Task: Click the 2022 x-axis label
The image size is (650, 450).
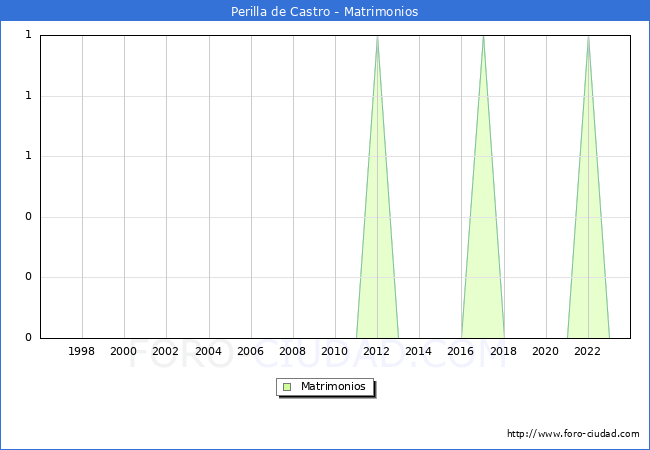Action: (x=588, y=352)
